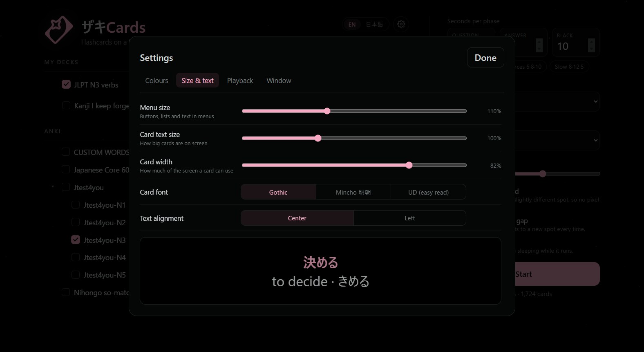Click the background panel slider knob
644x352 pixels.
coord(543,174)
